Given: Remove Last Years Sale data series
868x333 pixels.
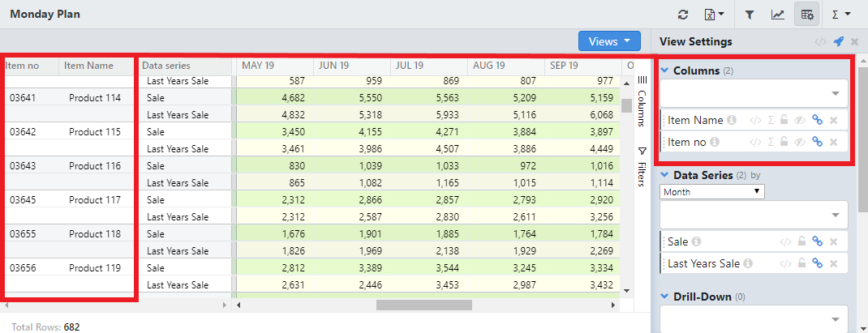Looking at the screenshot, I should point(833,263).
